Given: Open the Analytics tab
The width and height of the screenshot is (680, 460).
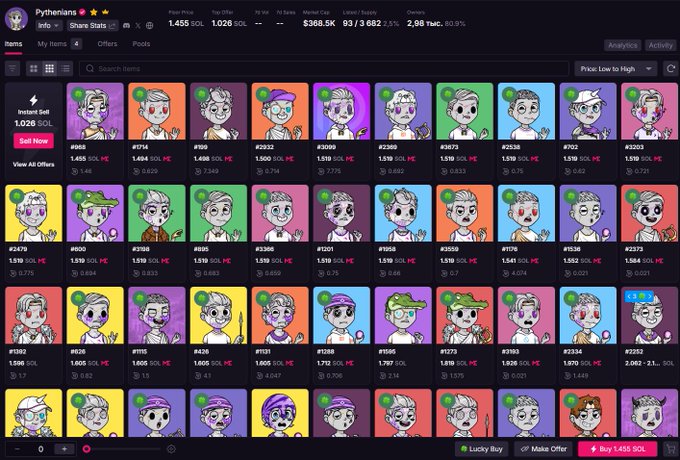Looking at the screenshot, I should point(622,45).
